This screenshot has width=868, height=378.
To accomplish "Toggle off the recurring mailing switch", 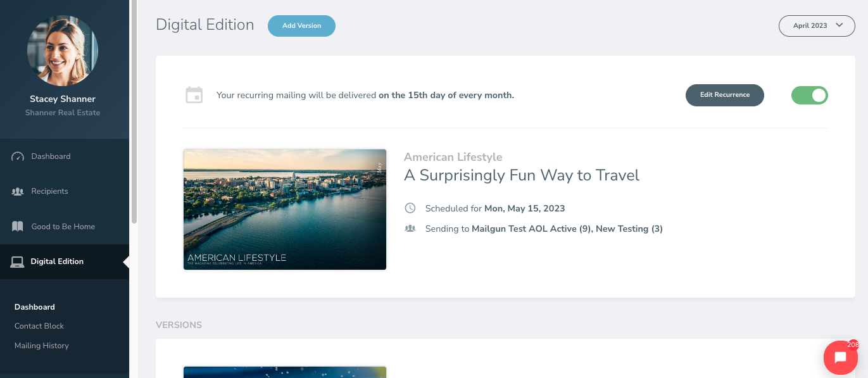I will point(809,95).
